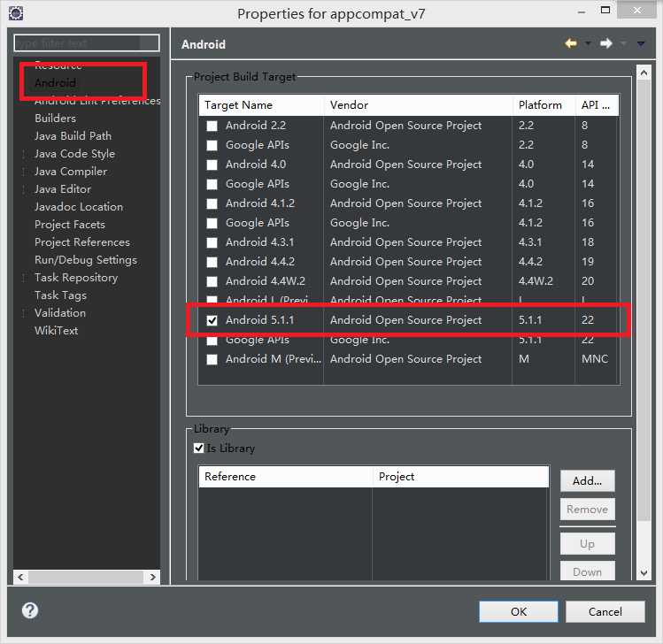Click the Eclipse window icon in title bar

pyautogui.click(x=16, y=13)
